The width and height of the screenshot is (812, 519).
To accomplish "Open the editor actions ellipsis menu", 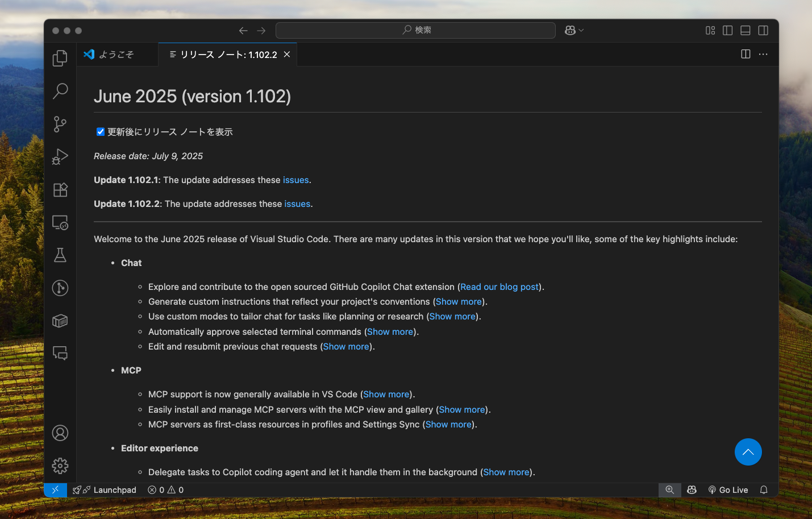I will click(x=763, y=54).
